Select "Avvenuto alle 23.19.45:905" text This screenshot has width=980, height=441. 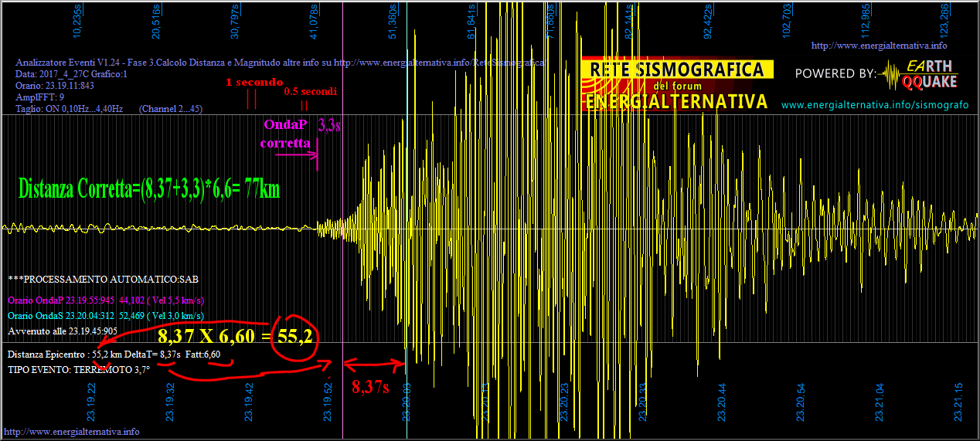click(63, 331)
